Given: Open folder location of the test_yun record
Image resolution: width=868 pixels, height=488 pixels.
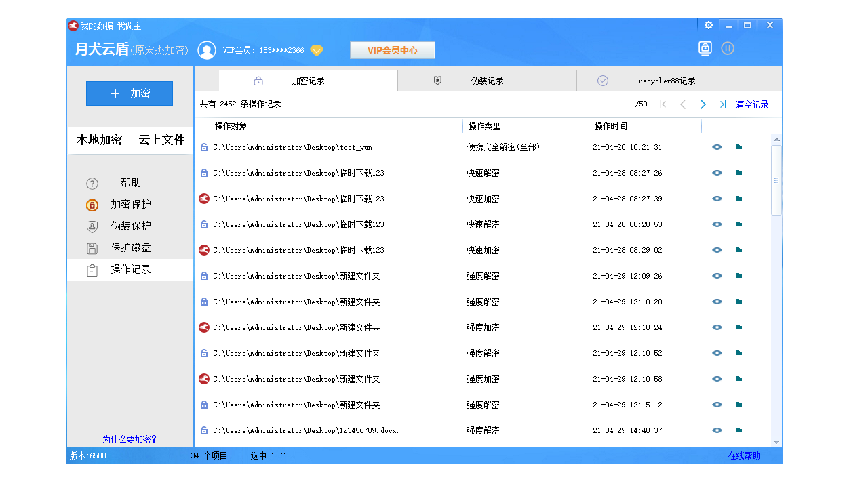Looking at the screenshot, I should coord(738,146).
